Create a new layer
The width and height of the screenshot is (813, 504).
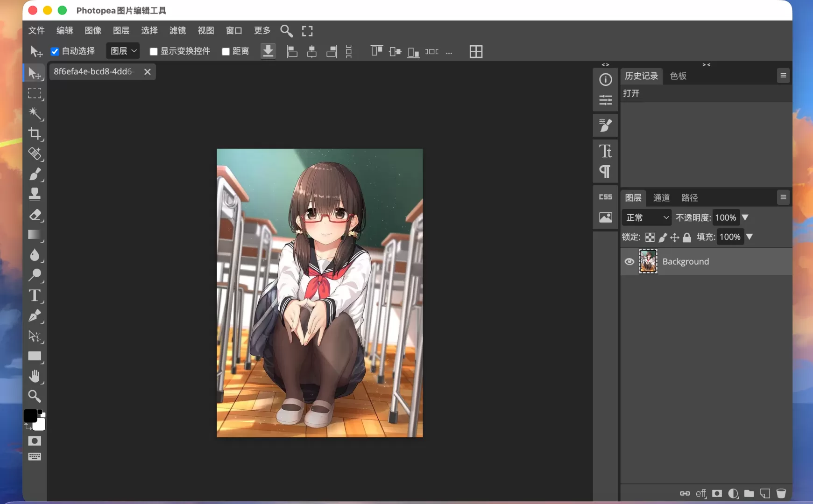(764, 493)
